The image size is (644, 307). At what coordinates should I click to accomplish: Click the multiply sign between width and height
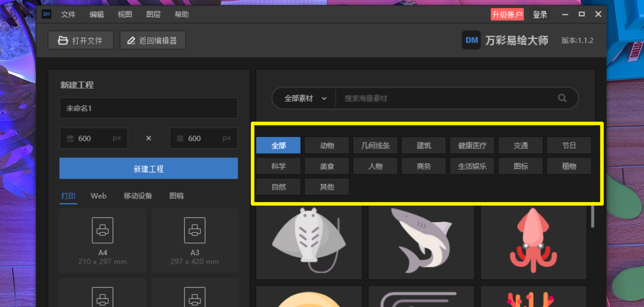148,138
